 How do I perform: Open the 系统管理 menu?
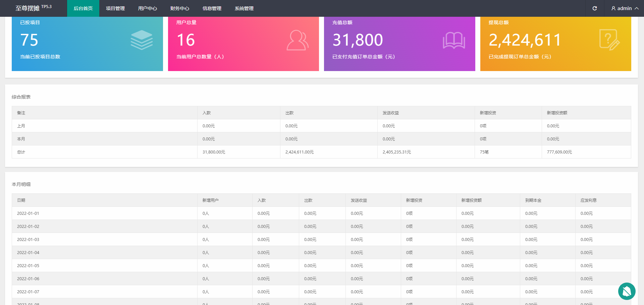pyautogui.click(x=244, y=8)
